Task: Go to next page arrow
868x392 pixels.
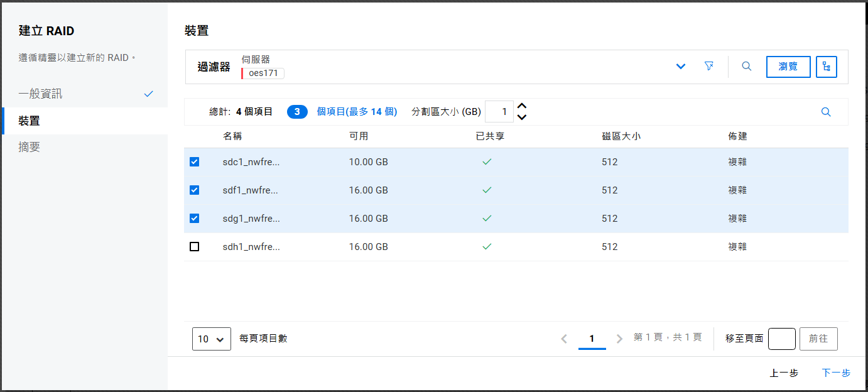Action: click(x=619, y=339)
